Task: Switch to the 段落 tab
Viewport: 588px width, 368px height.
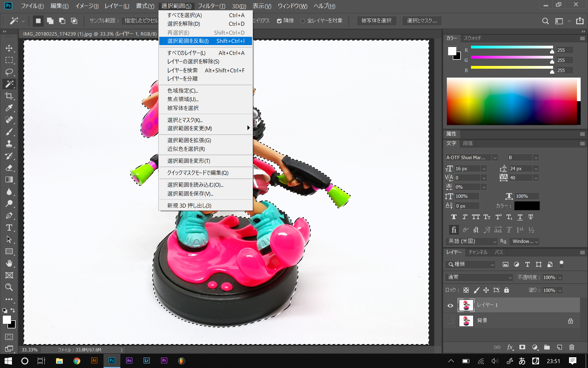Action: pos(468,144)
